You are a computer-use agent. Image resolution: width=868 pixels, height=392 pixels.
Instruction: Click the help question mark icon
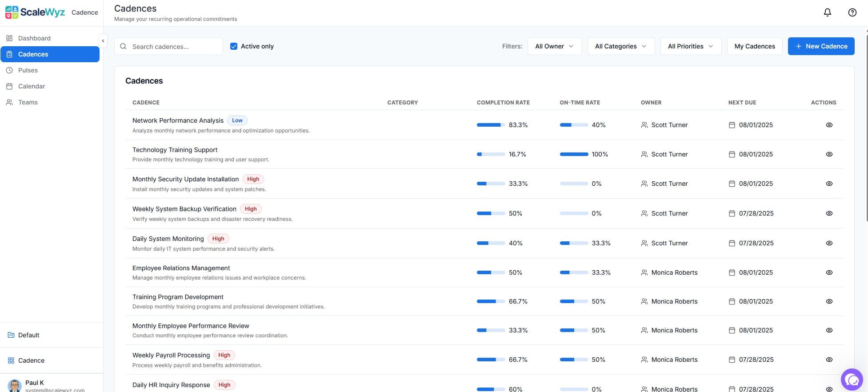852,12
